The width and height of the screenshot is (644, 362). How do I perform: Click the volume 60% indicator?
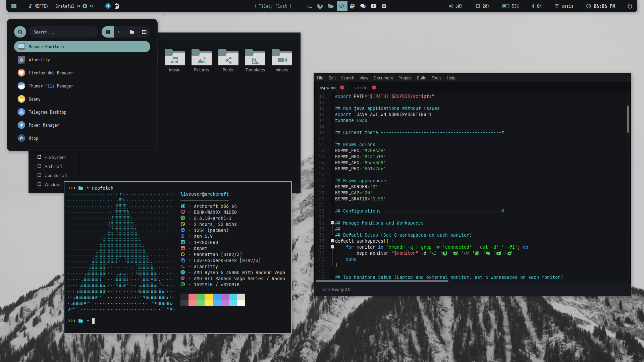click(456, 6)
